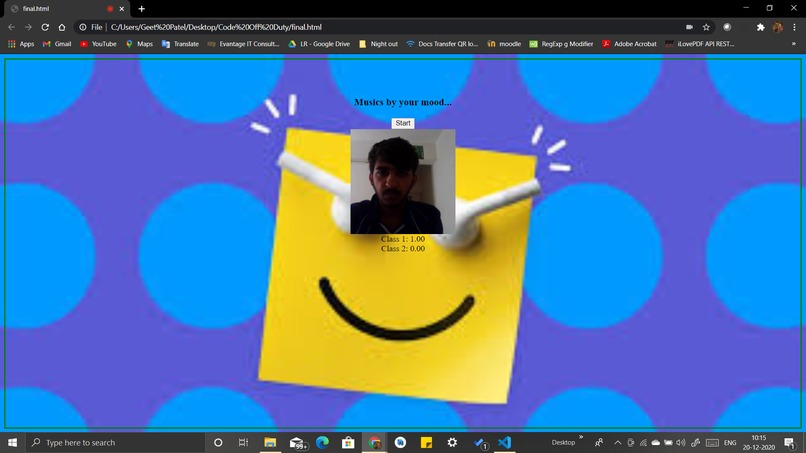Image resolution: width=806 pixels, height=453 pixels.
Task: Open the Apps bookmark shortcut
Action: [21, 44]
